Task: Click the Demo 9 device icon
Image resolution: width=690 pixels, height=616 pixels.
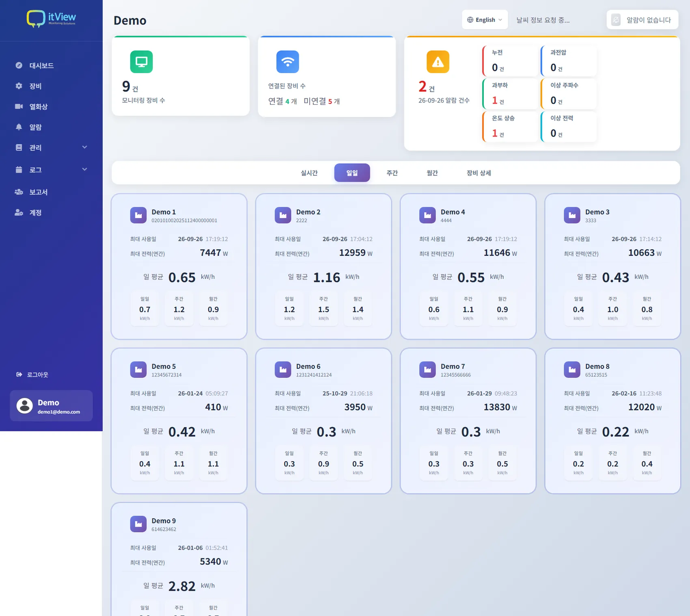Action: pos(138,524)
